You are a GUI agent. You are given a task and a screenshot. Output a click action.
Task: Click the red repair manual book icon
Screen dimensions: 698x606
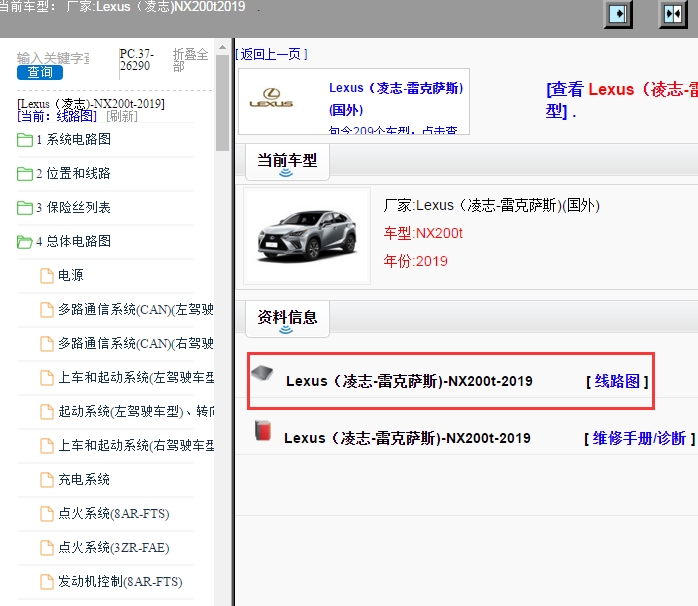point(262,431)
